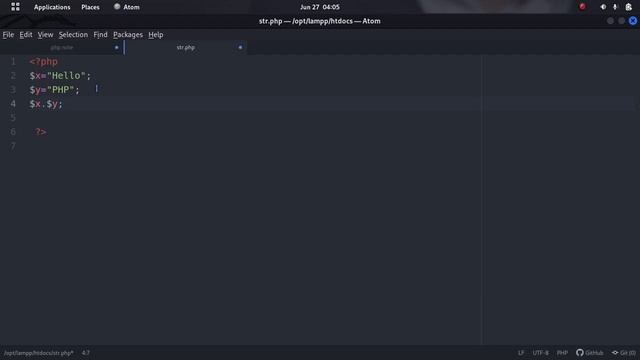Click line number 6 in gutter

13,131
